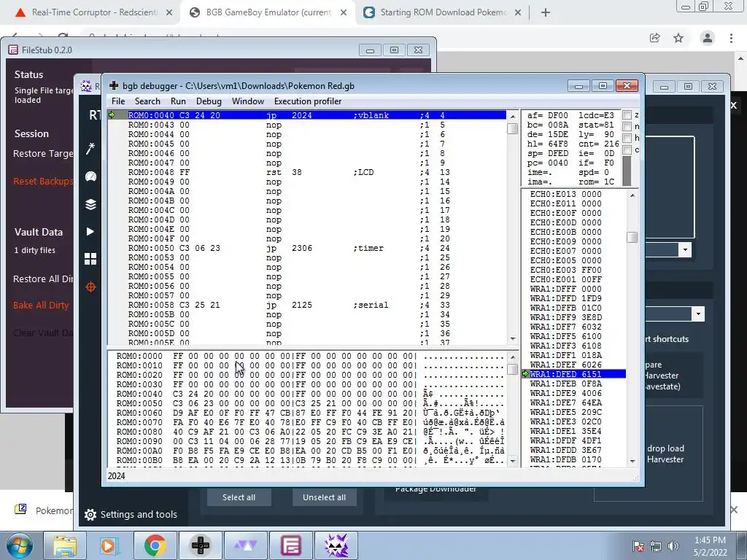Select hex dump row ROM0:0060
Image resolution: width=747 pixels, height=560 pixels.
click(x=307, y=413)
